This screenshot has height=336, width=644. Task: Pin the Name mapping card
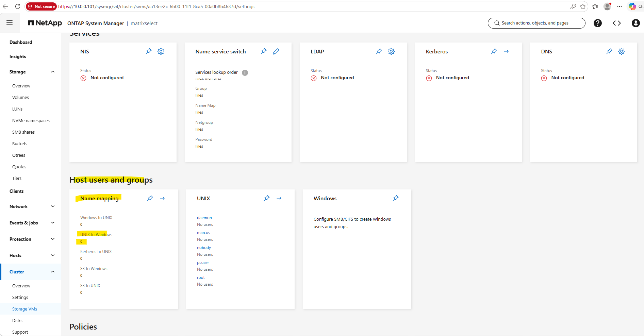pyautogui.click(x=150, y=198)
